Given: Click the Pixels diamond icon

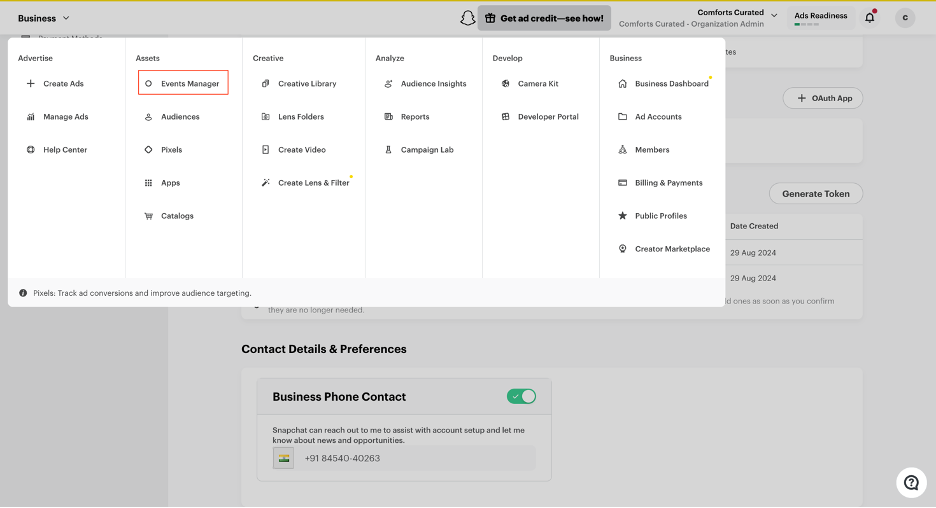Looking at the screenshot, I should click(149, 150).
